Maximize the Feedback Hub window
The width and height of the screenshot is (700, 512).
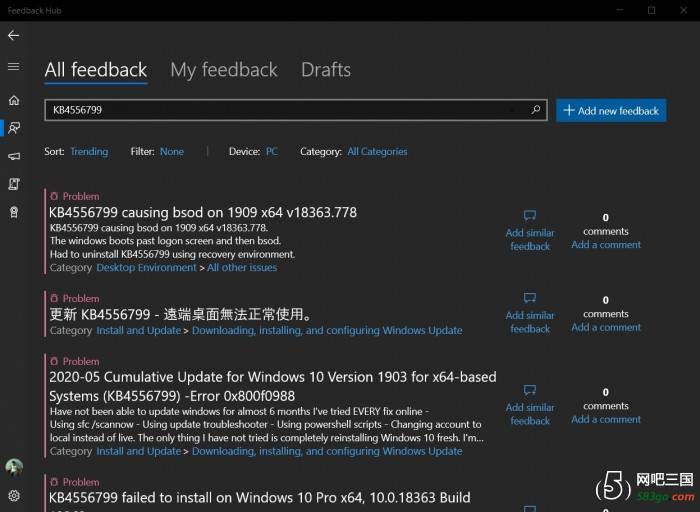[651, 10]
